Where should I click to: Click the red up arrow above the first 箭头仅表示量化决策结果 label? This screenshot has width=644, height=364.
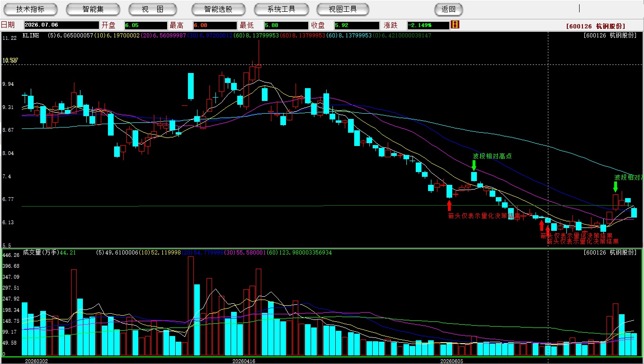pos(449,205)
